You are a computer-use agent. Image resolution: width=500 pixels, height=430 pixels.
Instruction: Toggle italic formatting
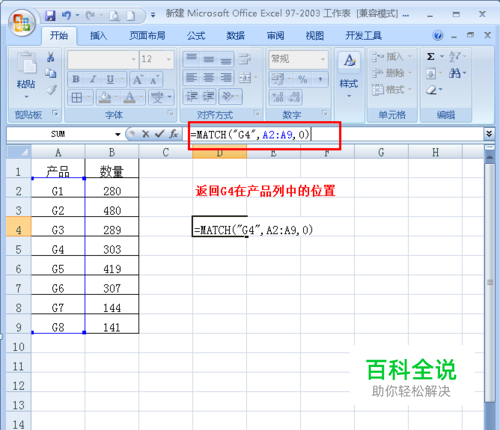tap(93, 79)
